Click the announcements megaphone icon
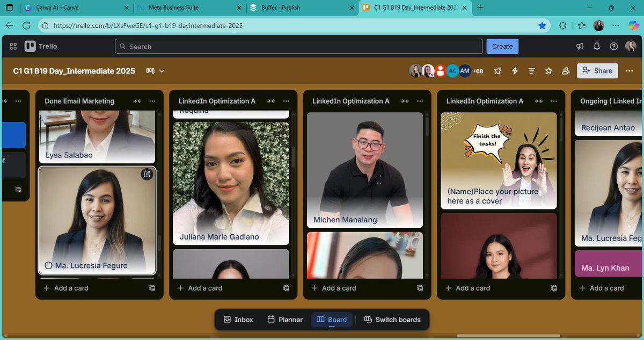 tap(580, 46)
